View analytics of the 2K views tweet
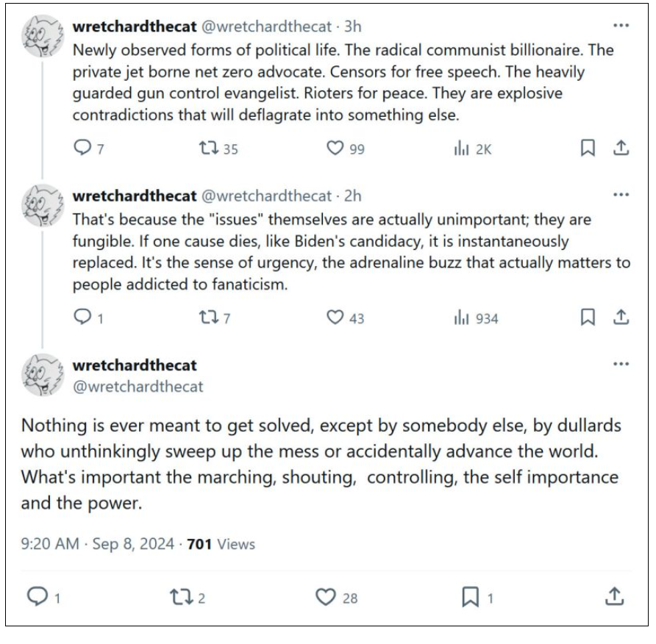This screenshot has width=656, height=644. click(461, 149)
